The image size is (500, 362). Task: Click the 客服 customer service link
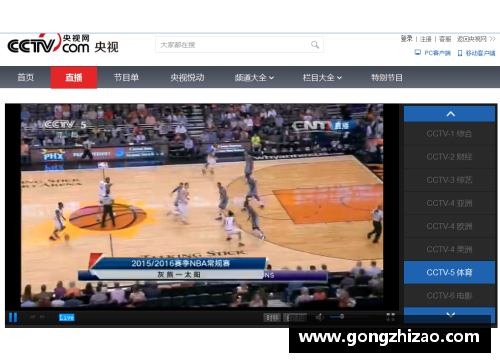(445, 39)
